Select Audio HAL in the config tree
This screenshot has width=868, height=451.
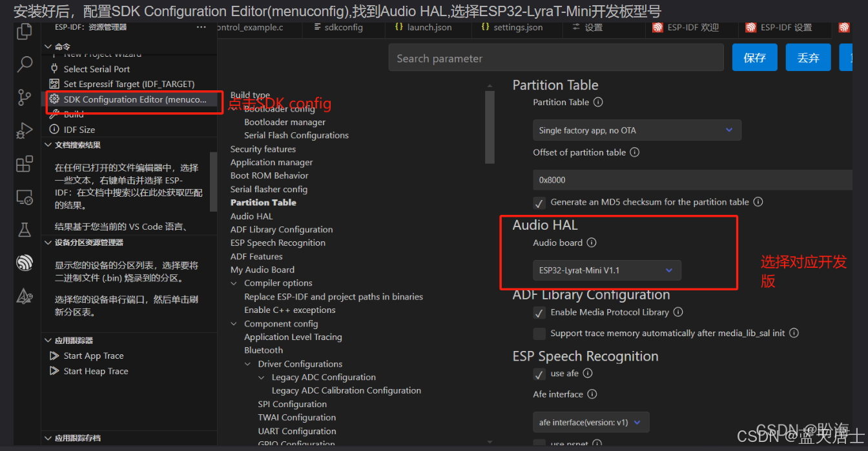point(251,216)
